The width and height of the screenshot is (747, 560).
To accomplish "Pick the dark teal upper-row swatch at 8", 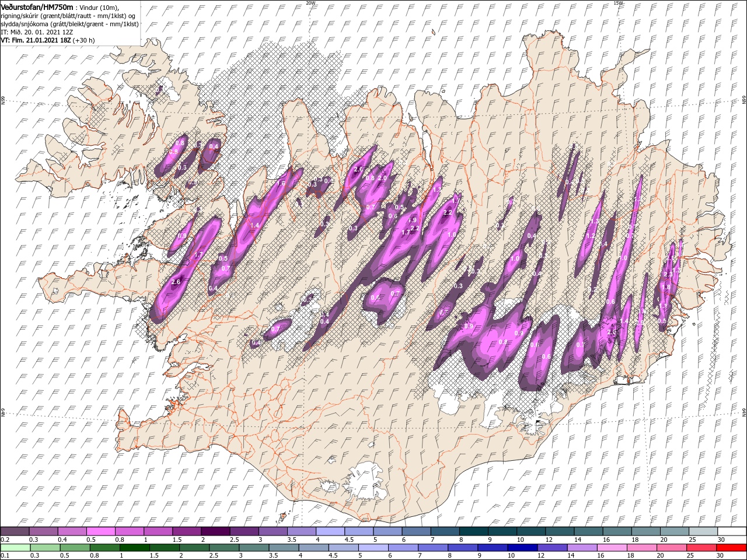I will coord(473,531).
